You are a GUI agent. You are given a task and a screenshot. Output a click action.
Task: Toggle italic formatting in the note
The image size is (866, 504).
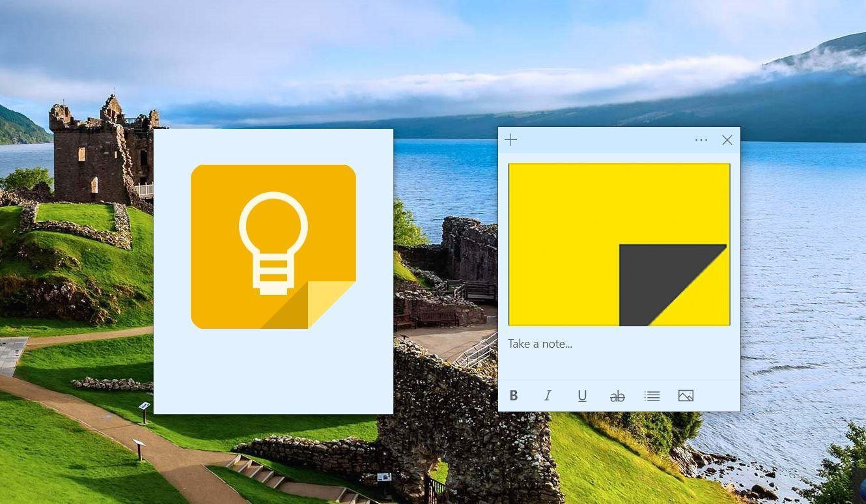(548, 395)
